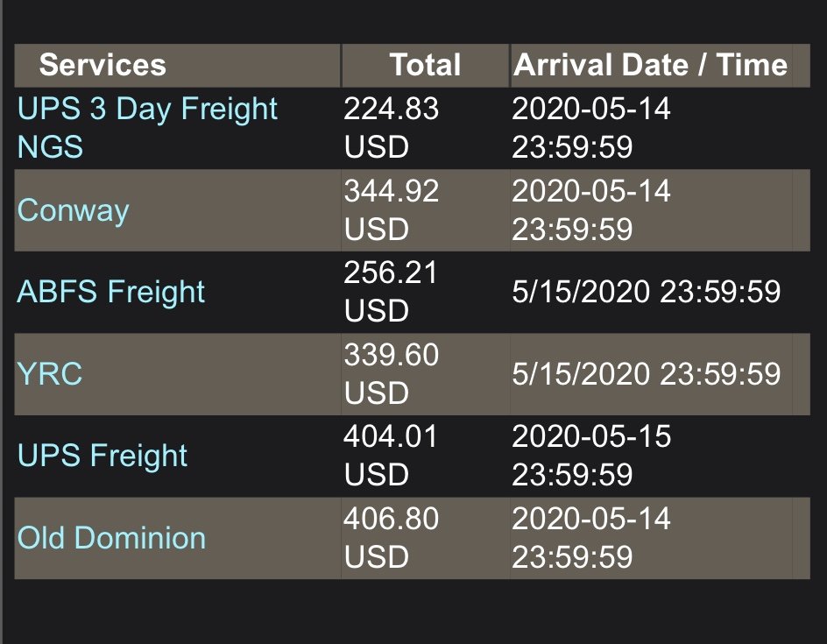Click the 224.83 USD total cell

tap(392, 128)
